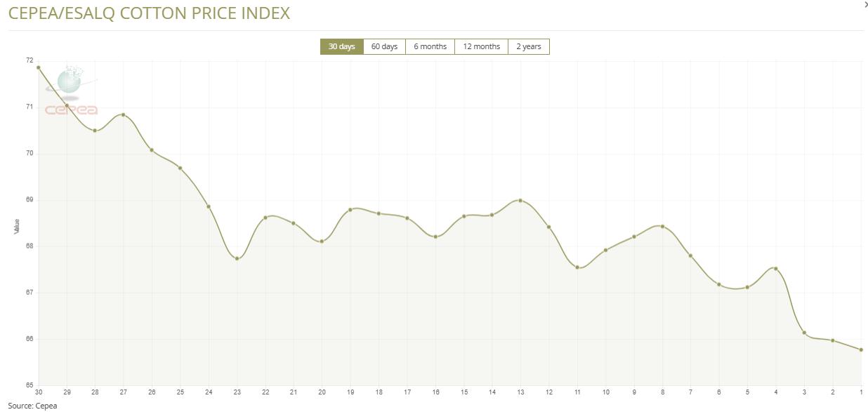The image size is (868, 412).
Task: Select the 30 days range tab
Action: point(341,46)
